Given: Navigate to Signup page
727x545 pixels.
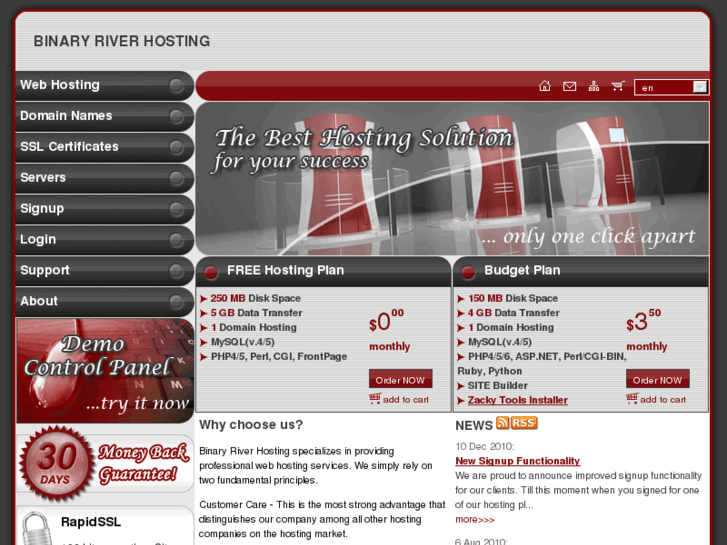Looking at the screenshot, I should [105, 209].
